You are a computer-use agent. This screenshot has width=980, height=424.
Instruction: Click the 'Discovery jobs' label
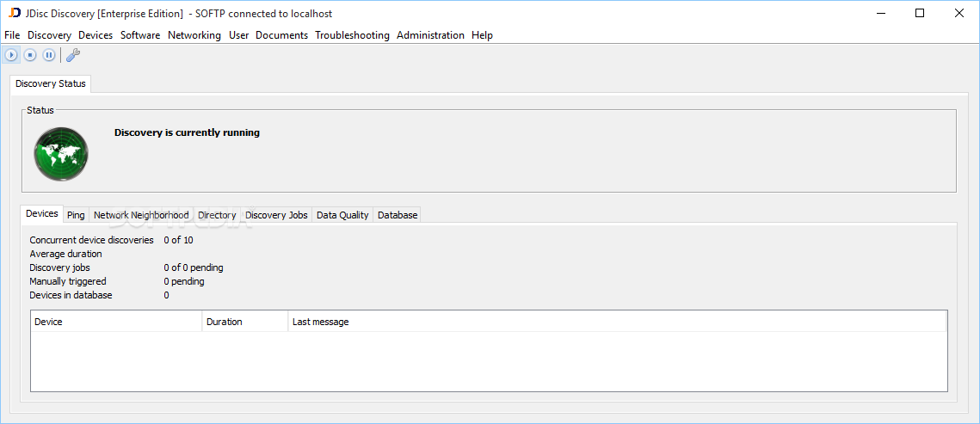tap(60, 267)
